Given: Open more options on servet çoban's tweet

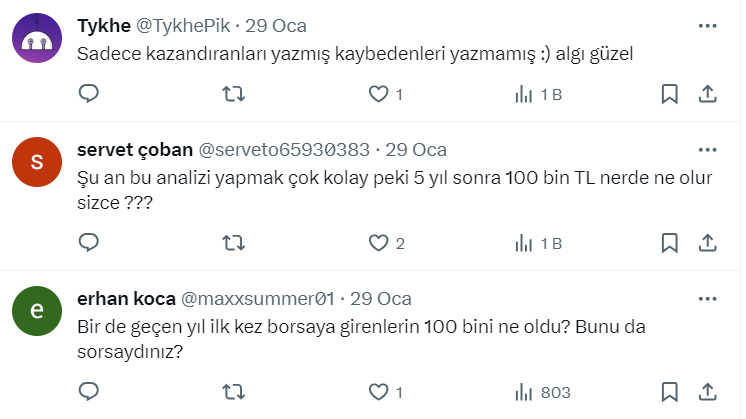Looking at the screenshot, I should coord(707,149).
